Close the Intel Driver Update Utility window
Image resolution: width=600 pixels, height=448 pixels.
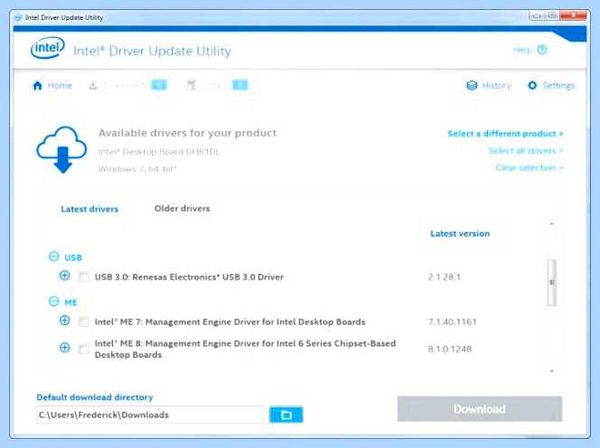tap(573, 16)
